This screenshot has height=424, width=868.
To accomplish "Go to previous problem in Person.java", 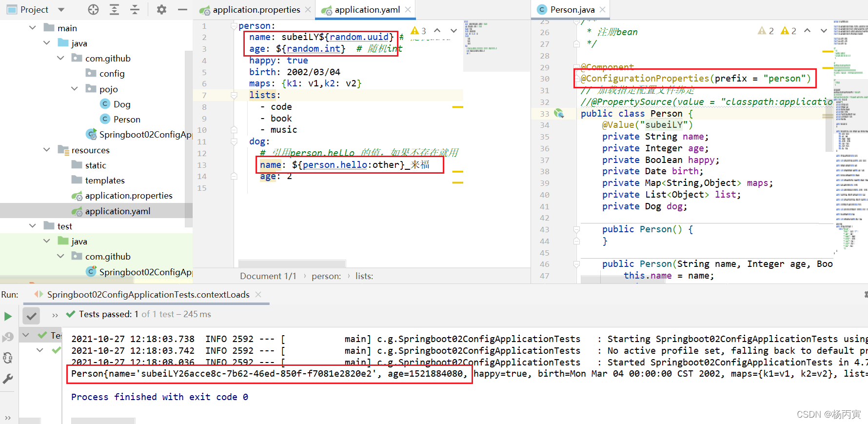I will (808, 31).
